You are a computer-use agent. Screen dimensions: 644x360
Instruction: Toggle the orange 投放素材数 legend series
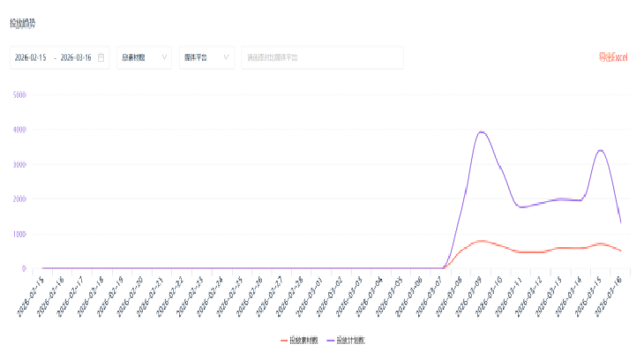pyautogui.click(x=298, y=340)
